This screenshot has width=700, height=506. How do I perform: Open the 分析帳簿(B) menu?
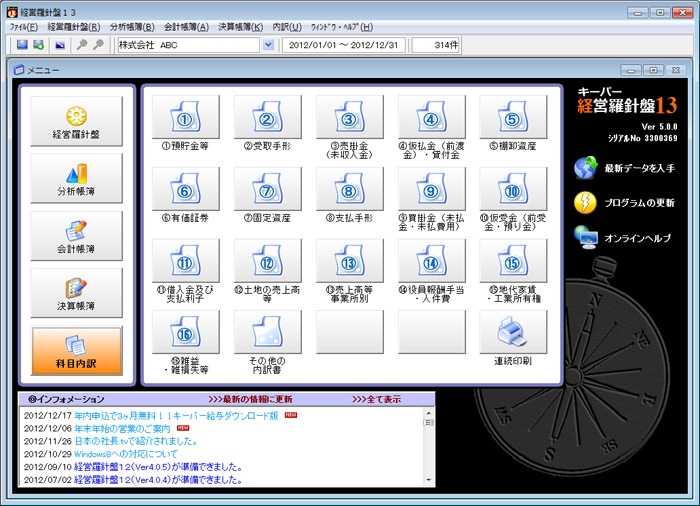pos(132,27)
